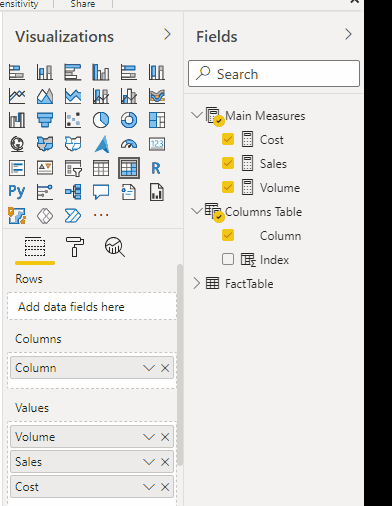
Task: Select the clustered column chart visual
Action: point(101,72)
